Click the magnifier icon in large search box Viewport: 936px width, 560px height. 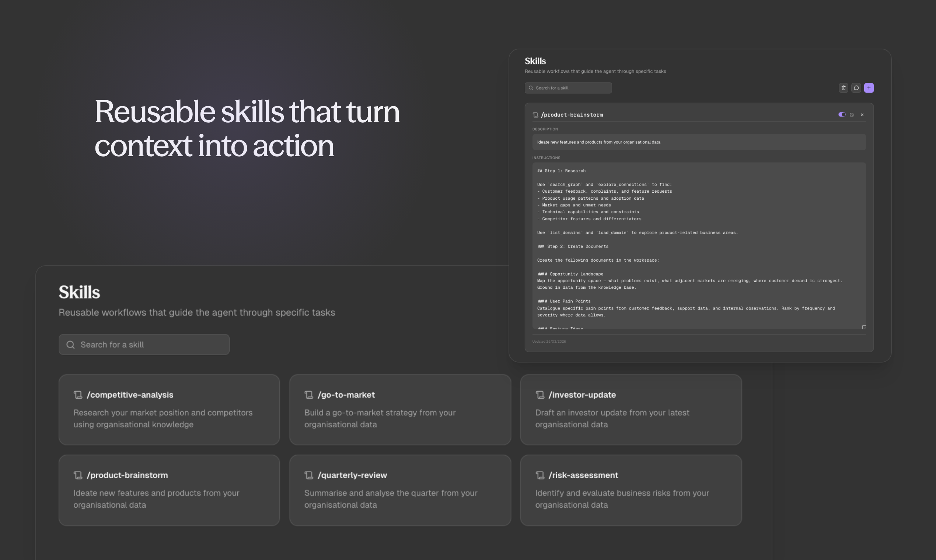(71, 344)
